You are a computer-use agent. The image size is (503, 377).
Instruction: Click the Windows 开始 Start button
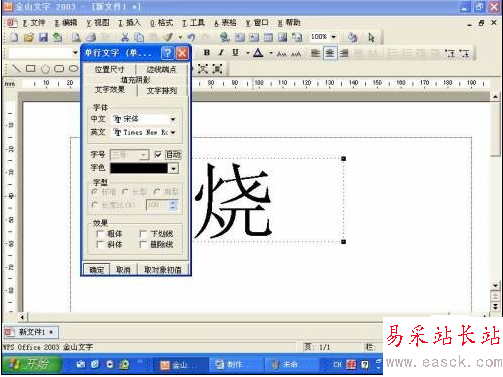(x=31, y=364)
